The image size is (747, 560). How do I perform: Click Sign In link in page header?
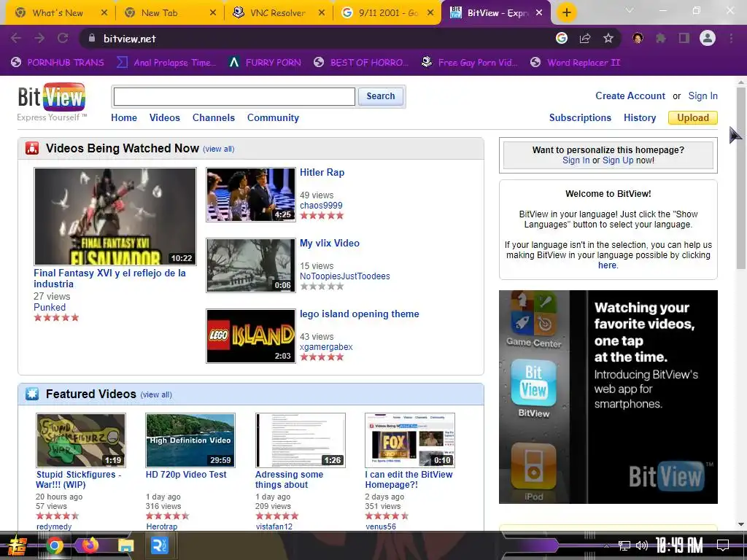pos(703,96)
